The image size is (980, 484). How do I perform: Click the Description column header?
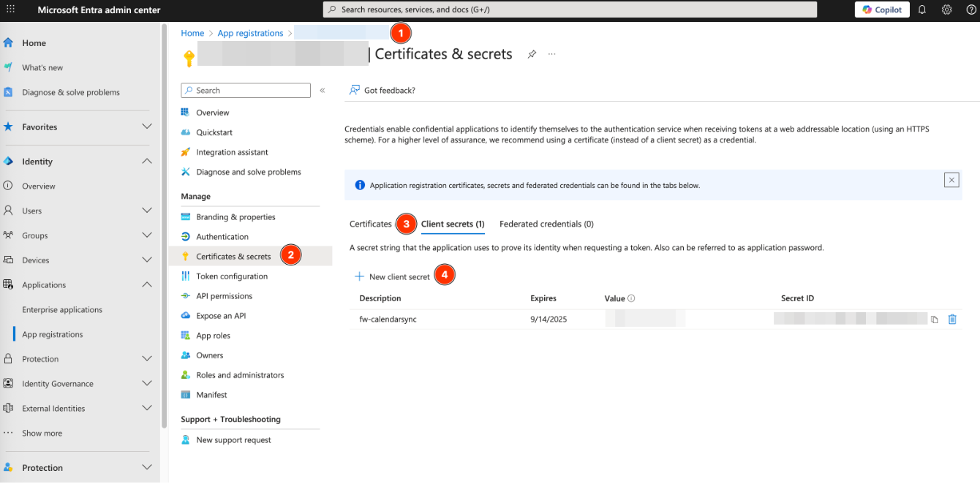[x=380, y=298]
